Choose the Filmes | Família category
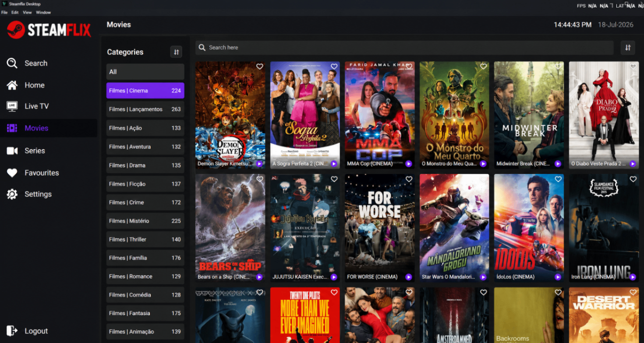The image size is (644, 343). 145,258
